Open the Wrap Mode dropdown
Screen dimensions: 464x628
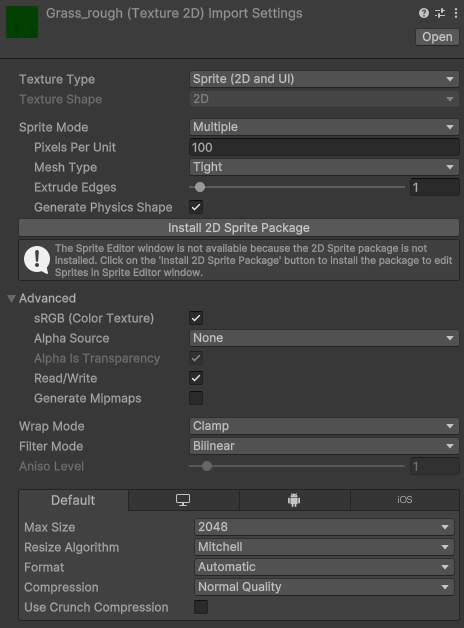point(324,426)
